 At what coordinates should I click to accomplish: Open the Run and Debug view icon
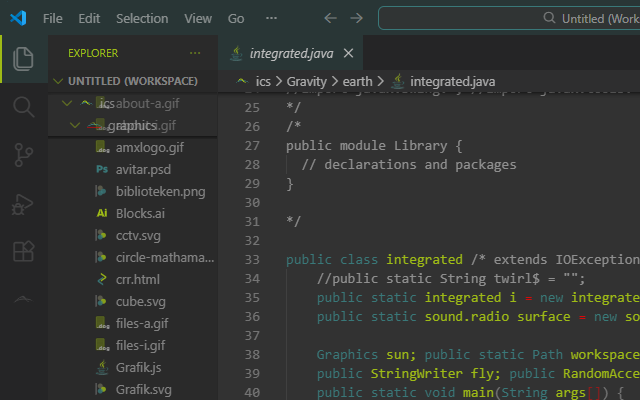(x=22, y=204)
